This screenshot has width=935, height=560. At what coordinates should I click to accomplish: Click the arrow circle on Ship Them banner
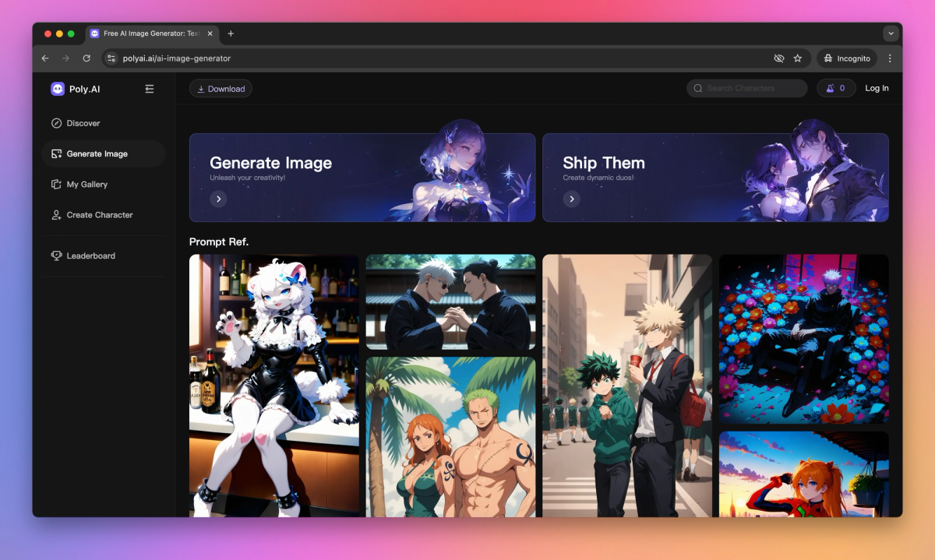pyautogui.click(x=572, y=199)
